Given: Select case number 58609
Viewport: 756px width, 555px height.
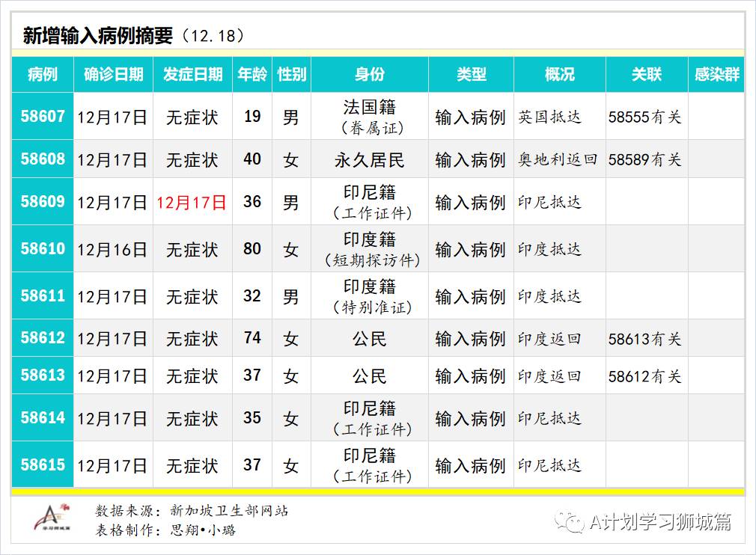Looking at the screenshot, I should tap(42, 201).
